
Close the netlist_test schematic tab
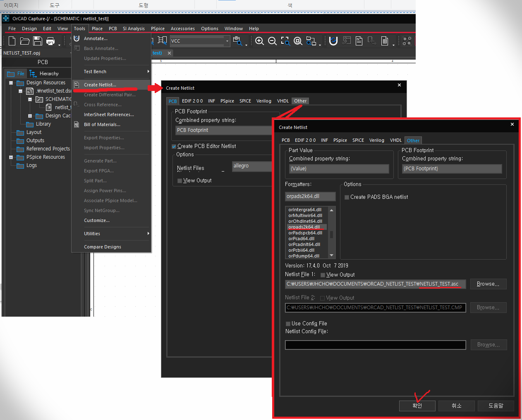[x=169, y=53]
